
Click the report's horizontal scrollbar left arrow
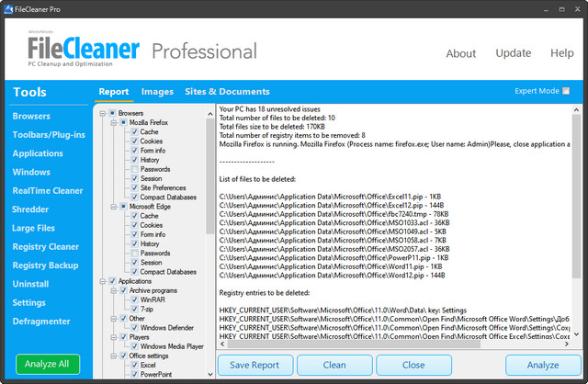click(223, 344)
